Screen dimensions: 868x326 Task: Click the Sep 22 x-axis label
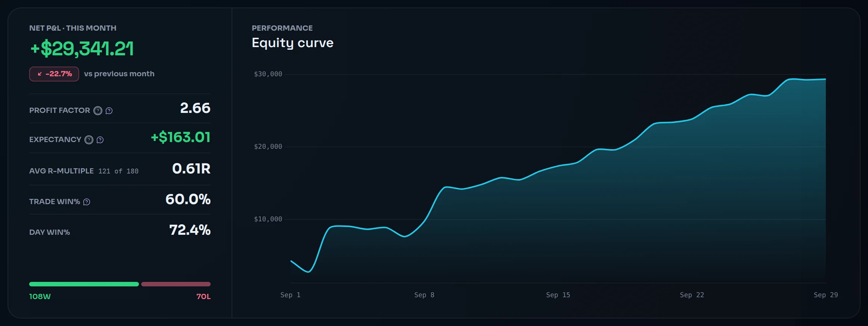pos(692,295)
